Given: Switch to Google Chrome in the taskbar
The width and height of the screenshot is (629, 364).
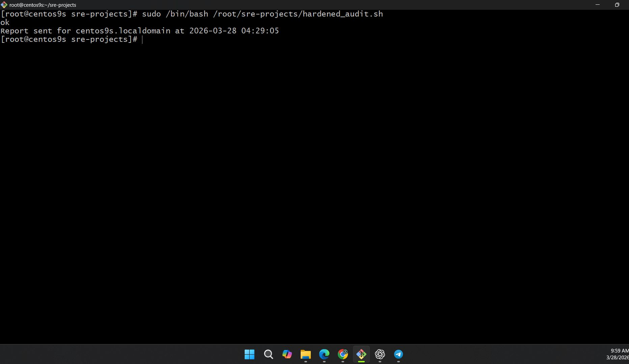Looking at the screenshot, I should [x=343, y=354].
